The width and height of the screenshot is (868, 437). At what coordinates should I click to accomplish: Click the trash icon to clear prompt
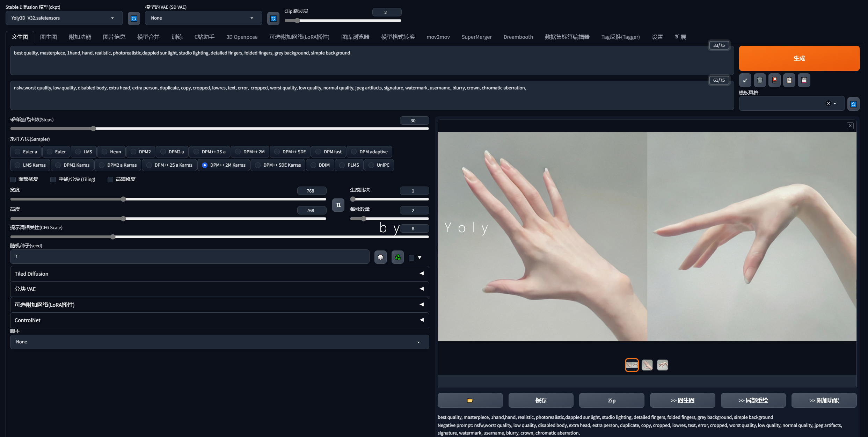coord(760,80)
